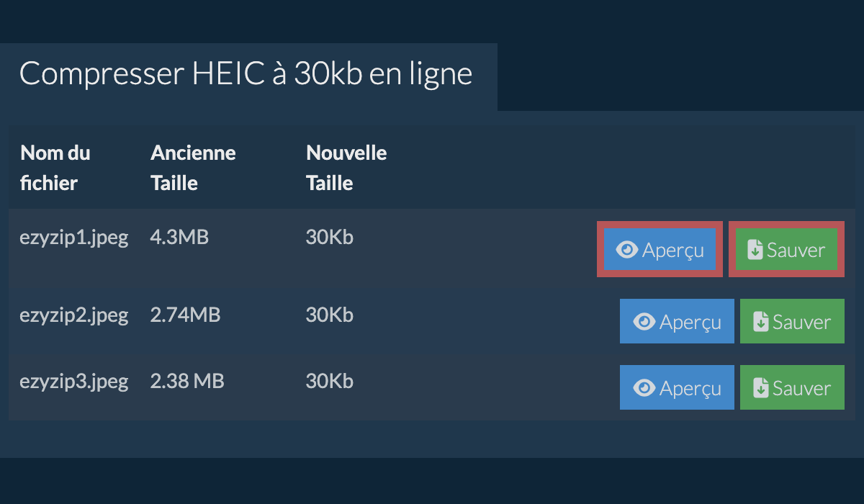
Task: Click download icon in ezyzip1.jpeg Sauver button
Action: coord(755,250)
